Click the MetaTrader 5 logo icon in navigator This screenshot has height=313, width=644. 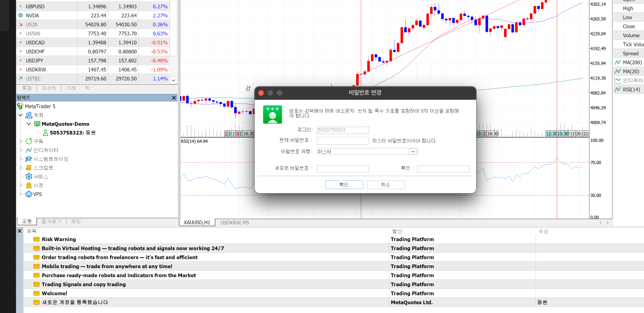coord(20,106)
